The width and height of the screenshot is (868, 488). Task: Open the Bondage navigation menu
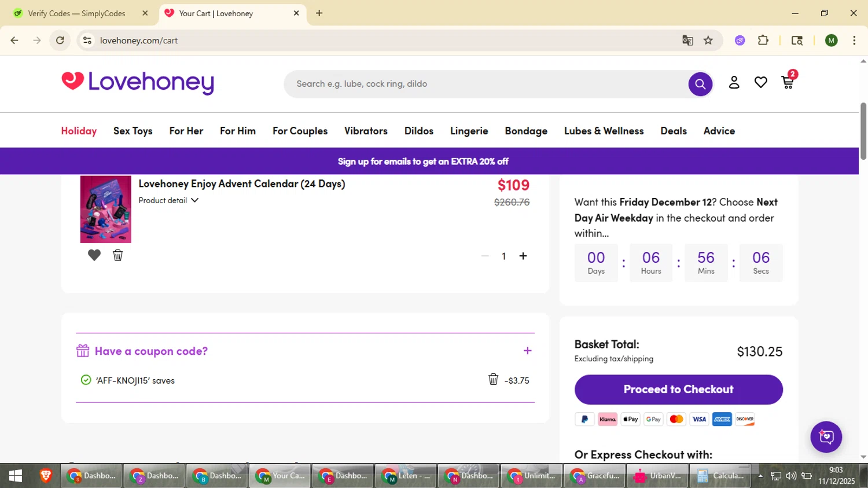click(526, 131)
